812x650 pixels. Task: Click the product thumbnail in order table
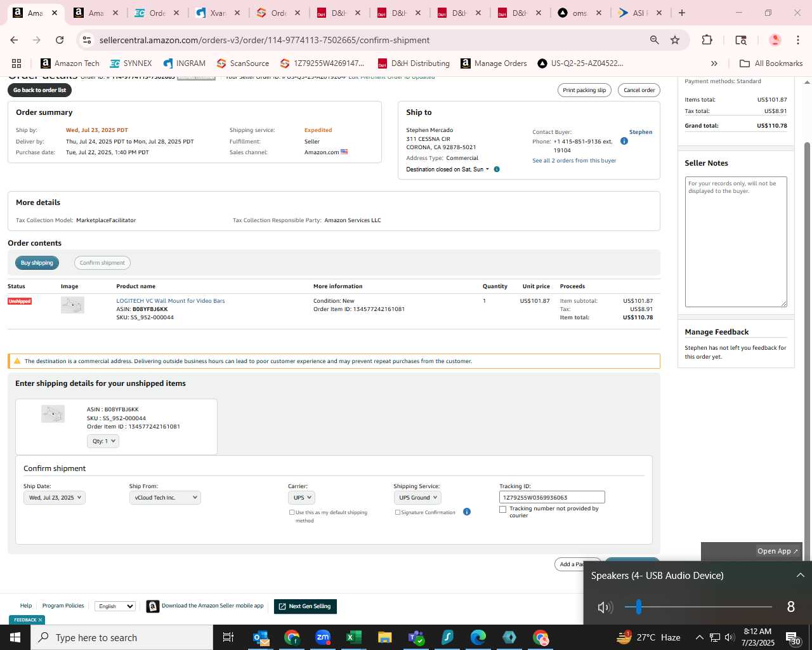pyautogui.click(x=72, y=305)
